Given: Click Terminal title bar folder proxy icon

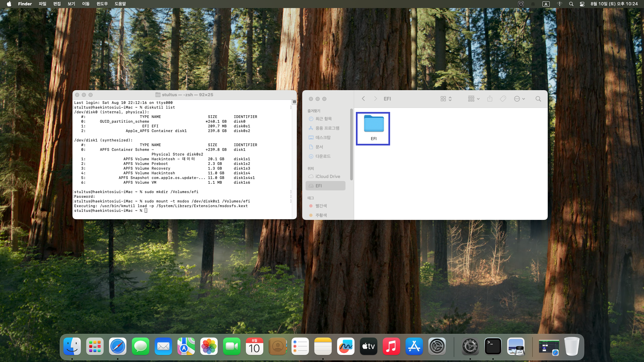Looking at the screenshot, I should 158,95.
